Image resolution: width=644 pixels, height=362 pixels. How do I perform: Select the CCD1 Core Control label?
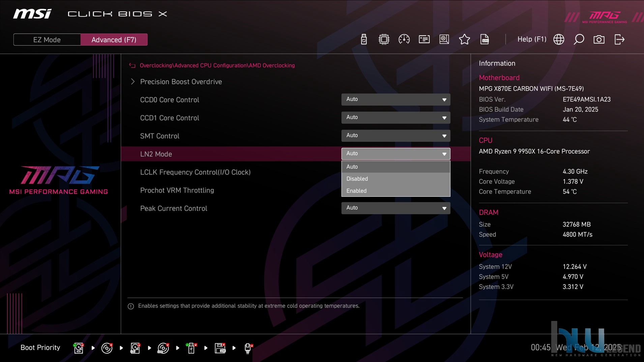170,118
